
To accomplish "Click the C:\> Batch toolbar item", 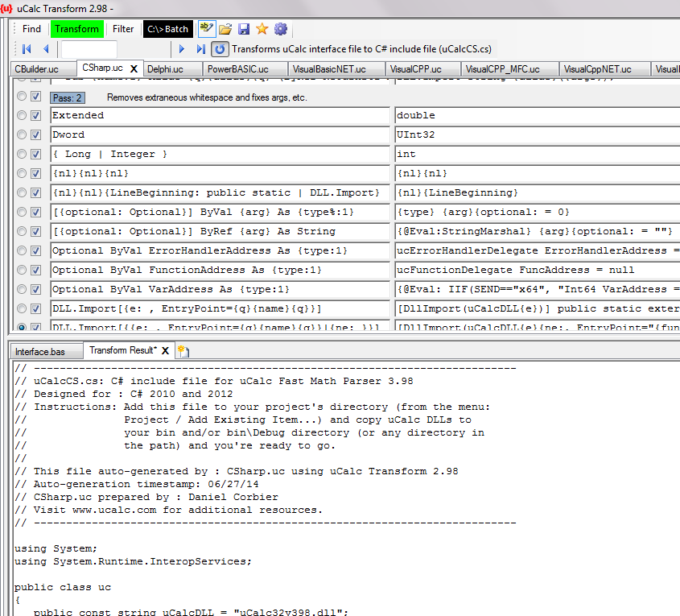I will (x=167, y=28).
